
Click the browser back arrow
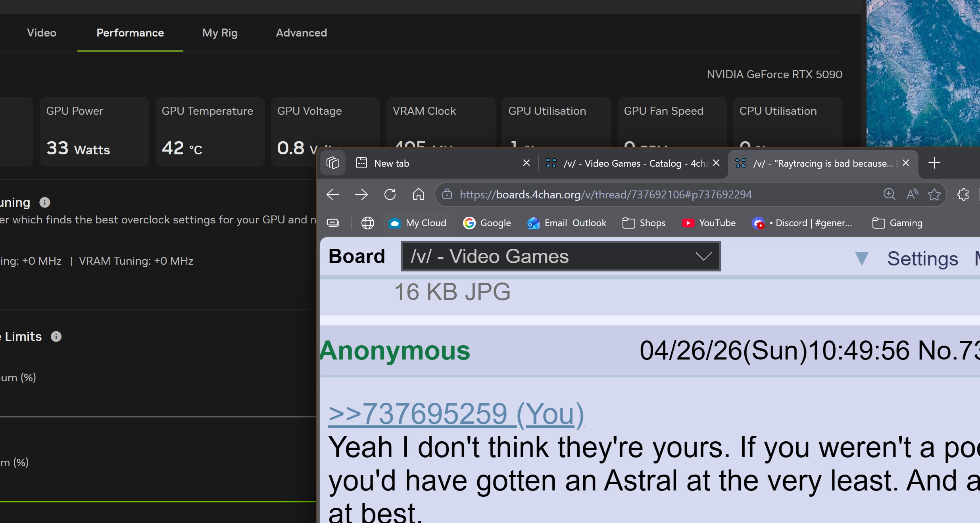click(332, 194)
